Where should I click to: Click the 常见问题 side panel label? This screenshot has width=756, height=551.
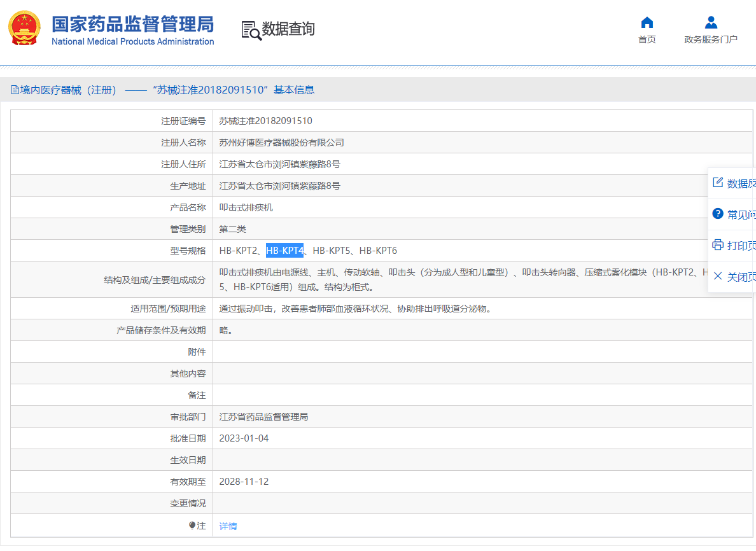click(741, 214)
